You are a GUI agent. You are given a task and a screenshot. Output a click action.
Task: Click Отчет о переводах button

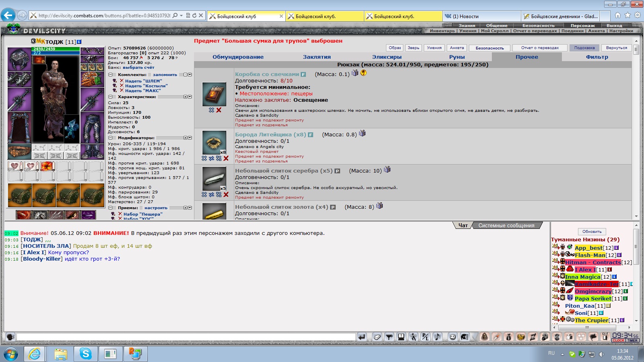(x=540, y=48)
